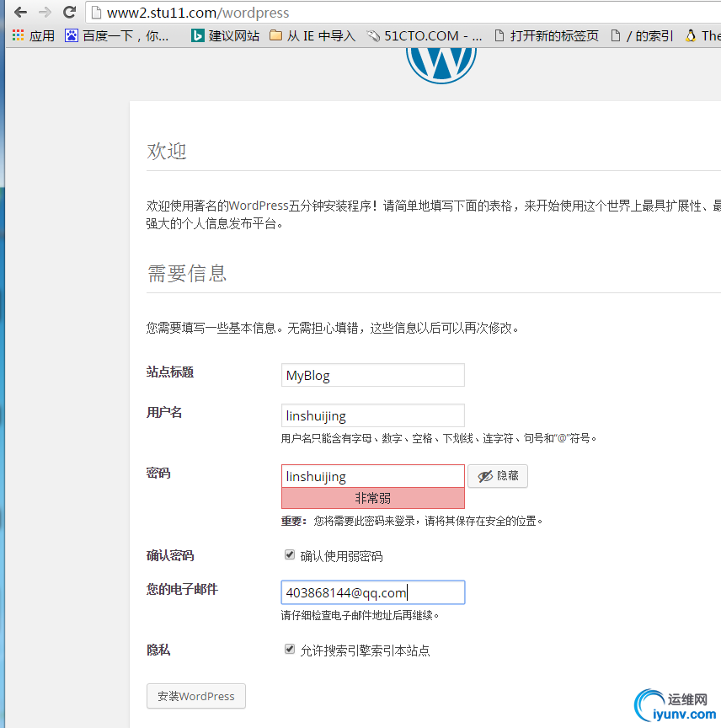Open the Apps (应用) bookmarks shortcut
Screen dimensions: 721x728
pos(33,35)
